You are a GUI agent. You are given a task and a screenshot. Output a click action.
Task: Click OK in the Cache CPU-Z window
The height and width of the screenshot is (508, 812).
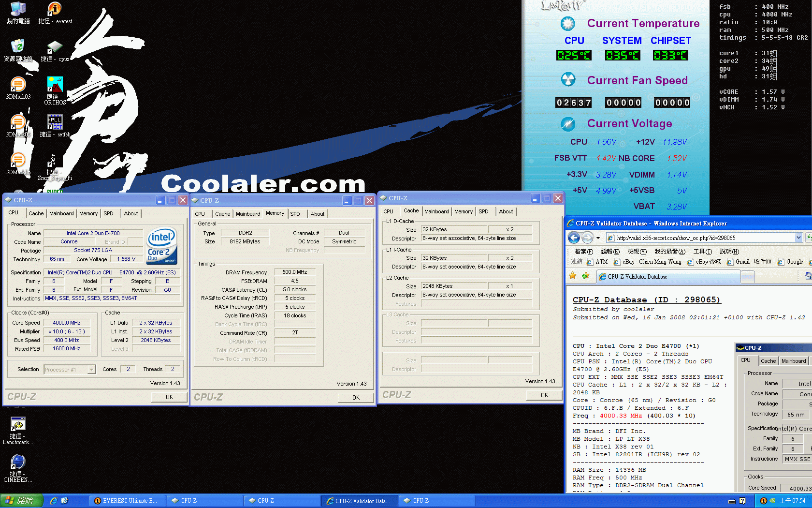click(544, 395)
